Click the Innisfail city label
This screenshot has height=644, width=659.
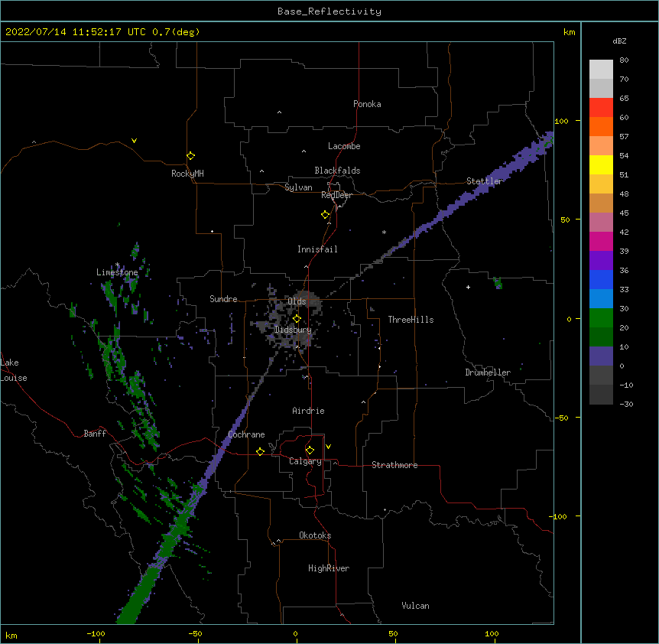(317, 249)
